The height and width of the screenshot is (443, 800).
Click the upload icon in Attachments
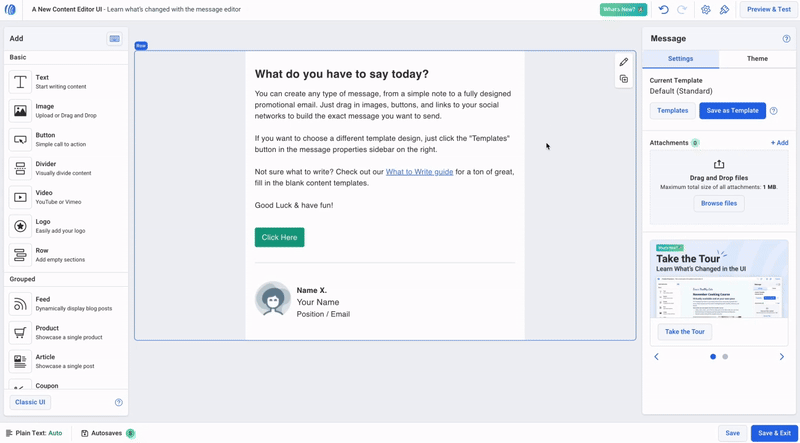(718, 164)
